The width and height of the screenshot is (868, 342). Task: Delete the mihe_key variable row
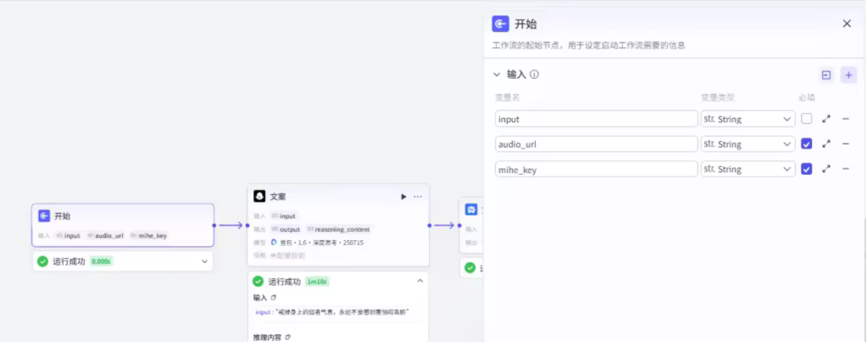click(845, 169)
